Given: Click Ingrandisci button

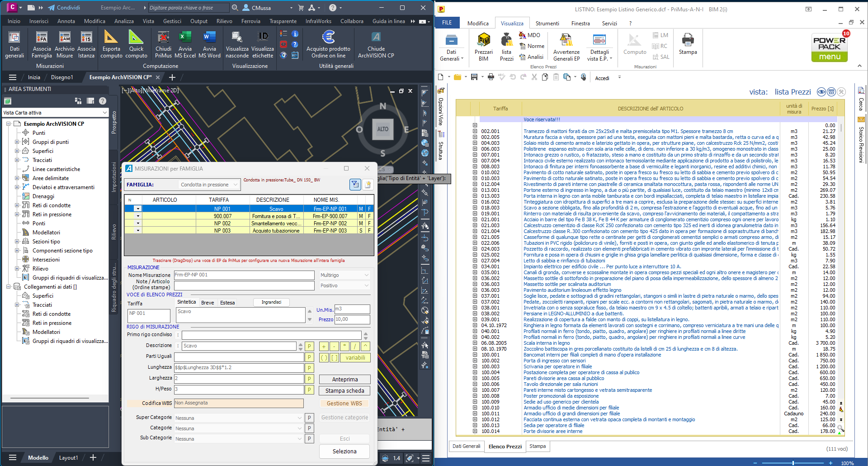Looking at the screenshot, I should click(x=271, y=302).
